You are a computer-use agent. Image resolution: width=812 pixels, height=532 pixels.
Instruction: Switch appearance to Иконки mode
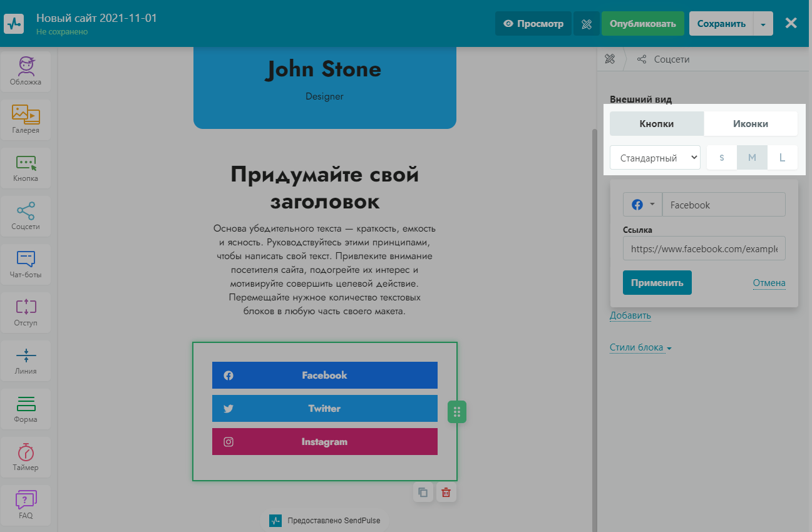point(751,124)
